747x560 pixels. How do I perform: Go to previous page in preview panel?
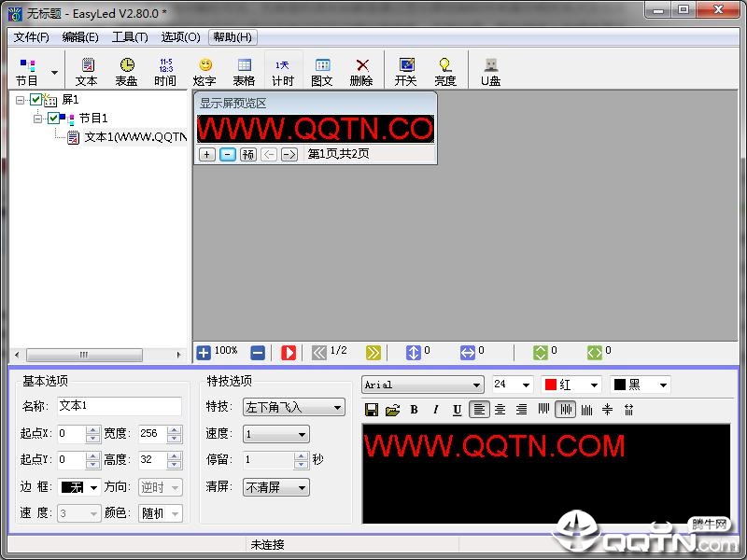click(269, 155)
